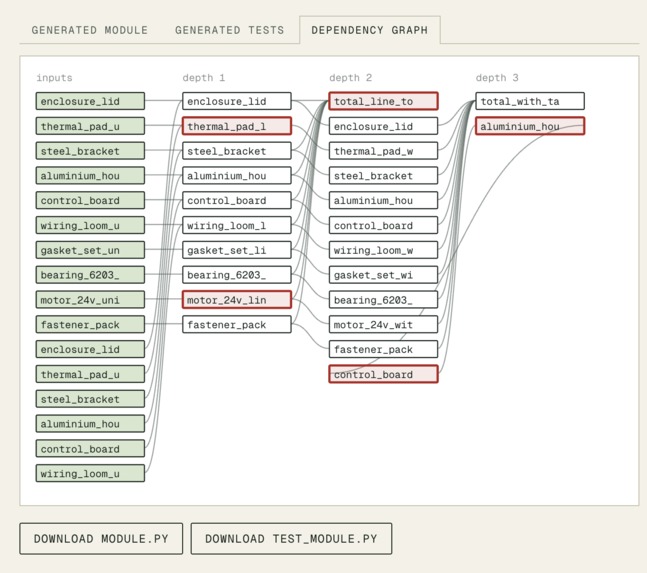Click the "depth 2" column heading
The height and width of the screenshot is (573, 647).
point(350,78)
